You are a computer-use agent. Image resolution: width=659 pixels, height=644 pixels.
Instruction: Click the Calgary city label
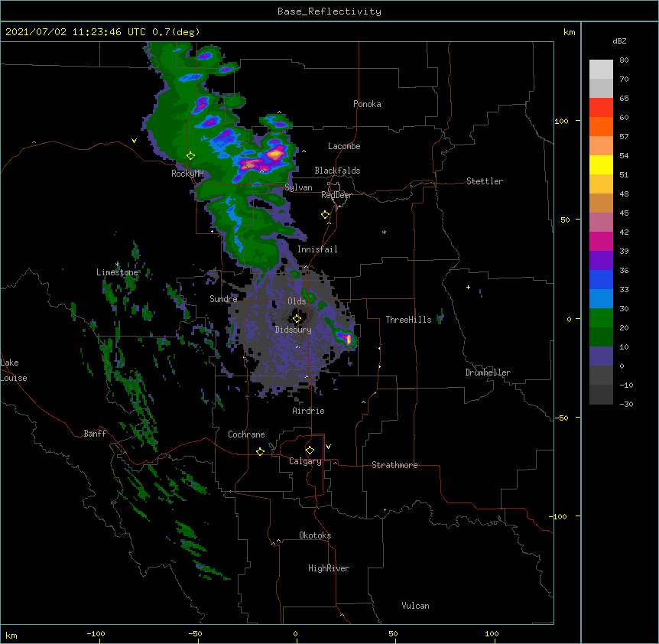(x=305, y=461)
